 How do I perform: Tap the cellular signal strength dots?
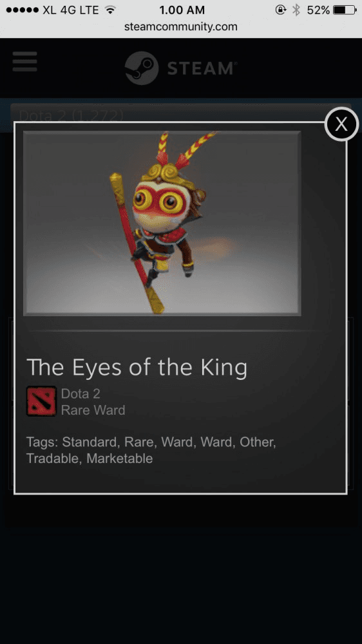[x=23, y=10]
